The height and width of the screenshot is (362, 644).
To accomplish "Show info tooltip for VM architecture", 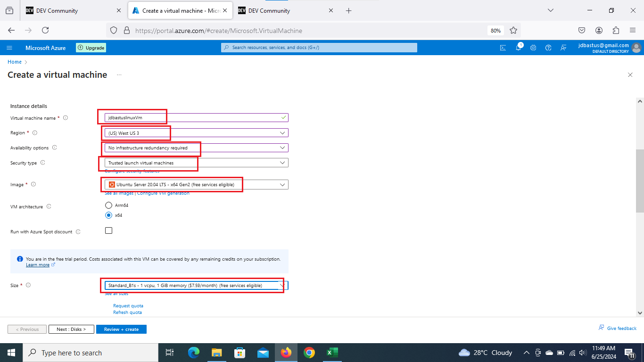I will [49, 206].
